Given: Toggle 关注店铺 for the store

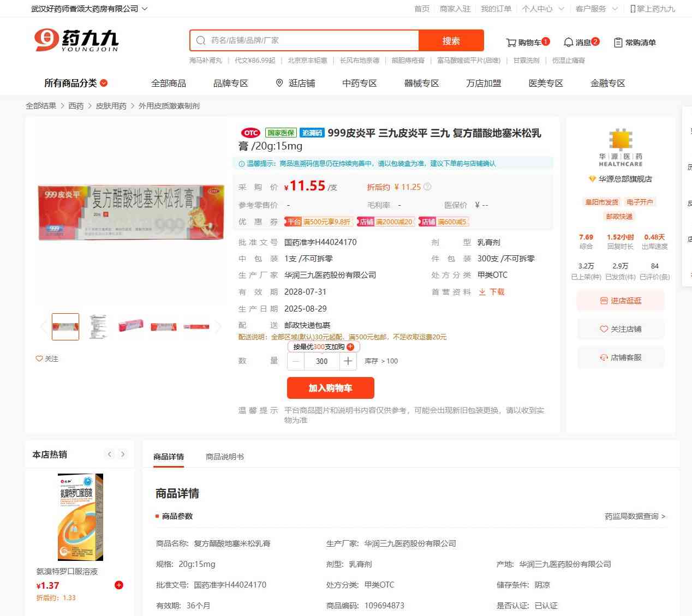Looking at the screenshot, I should 621,329.
